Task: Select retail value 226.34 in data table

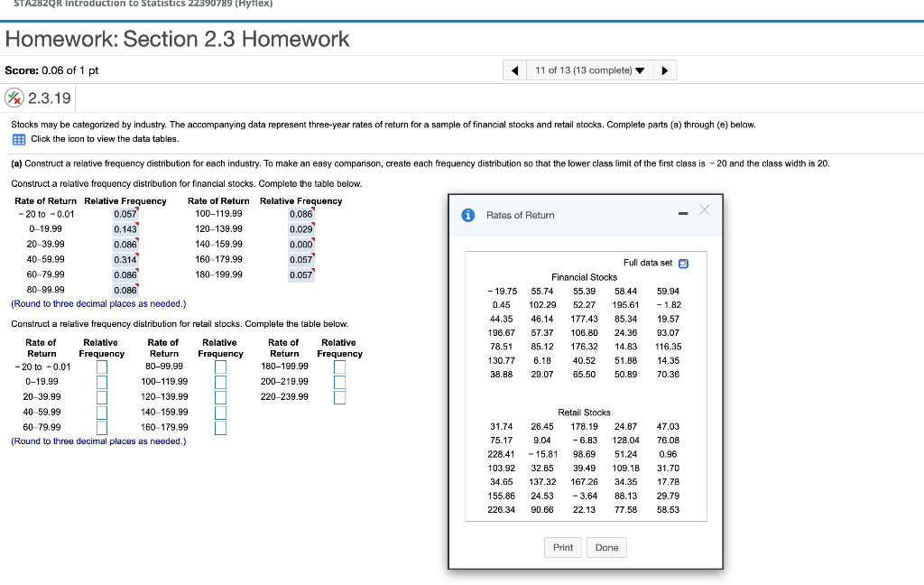Action: (x=502, y=510)
